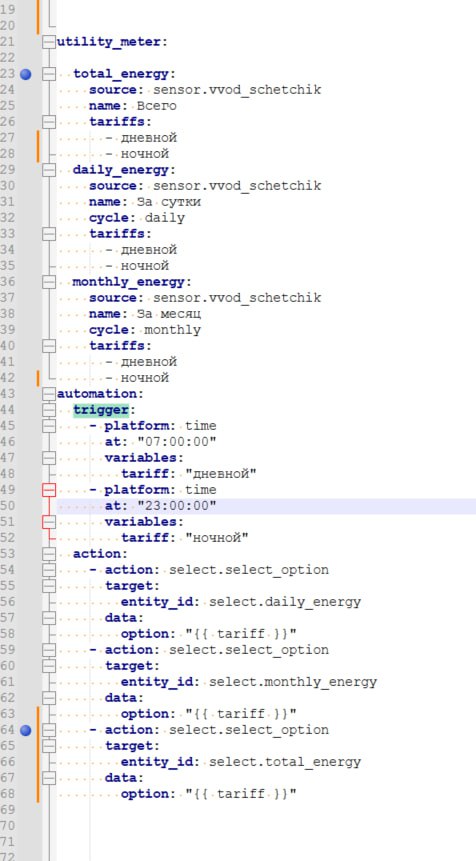Place cursor in the utility_meter key
The height and width of the screenshot is (861, 476).
click(x=109, y=42)
